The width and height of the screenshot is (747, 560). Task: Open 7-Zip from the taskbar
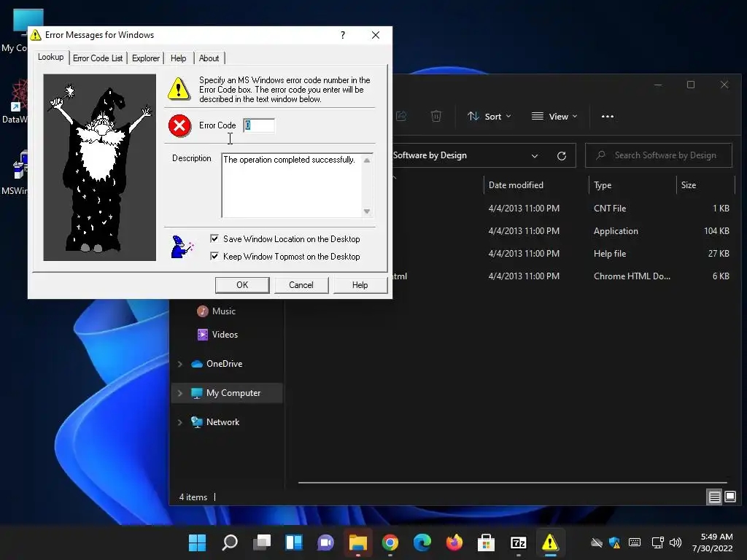click(519, 542)
